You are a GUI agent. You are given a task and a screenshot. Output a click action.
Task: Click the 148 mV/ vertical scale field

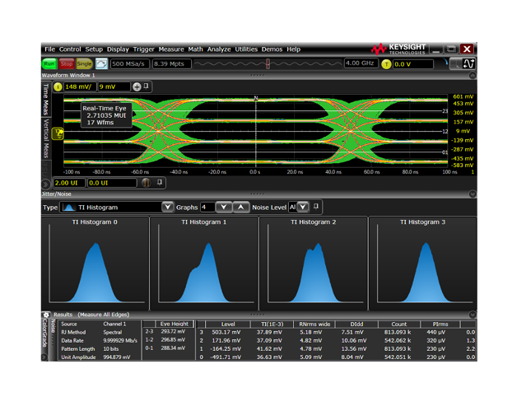(80, 87)
